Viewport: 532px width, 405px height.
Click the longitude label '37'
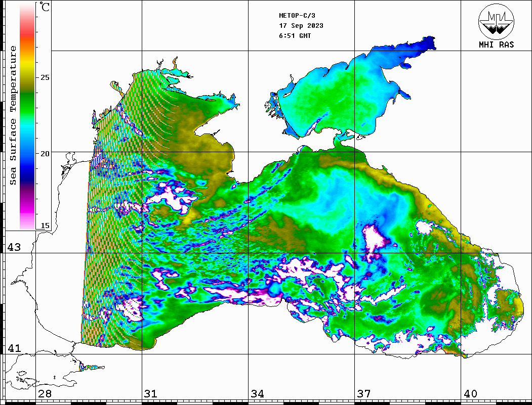[364, 394]
